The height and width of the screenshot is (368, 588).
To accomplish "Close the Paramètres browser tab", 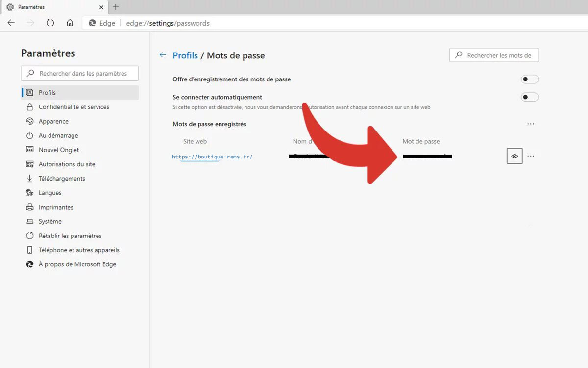I will tap(101, 7).
